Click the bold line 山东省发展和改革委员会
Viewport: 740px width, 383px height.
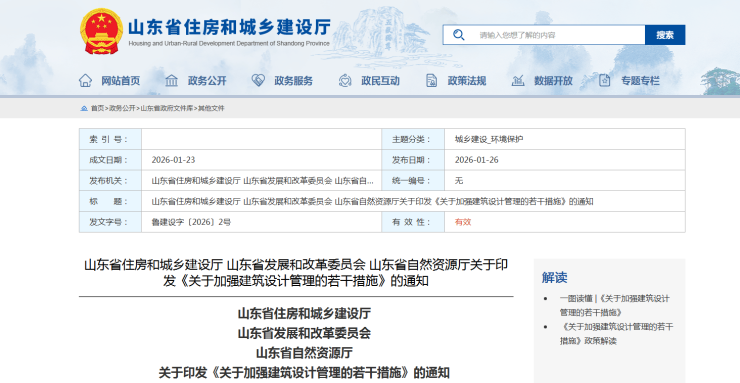304,333
